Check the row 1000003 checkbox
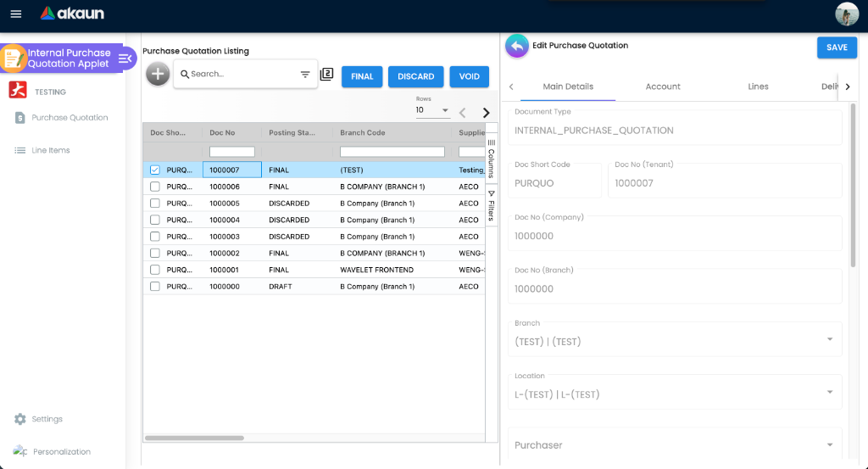Image resolution: width=868 pixels, height=469 pixels. click(x=155, y=237)
